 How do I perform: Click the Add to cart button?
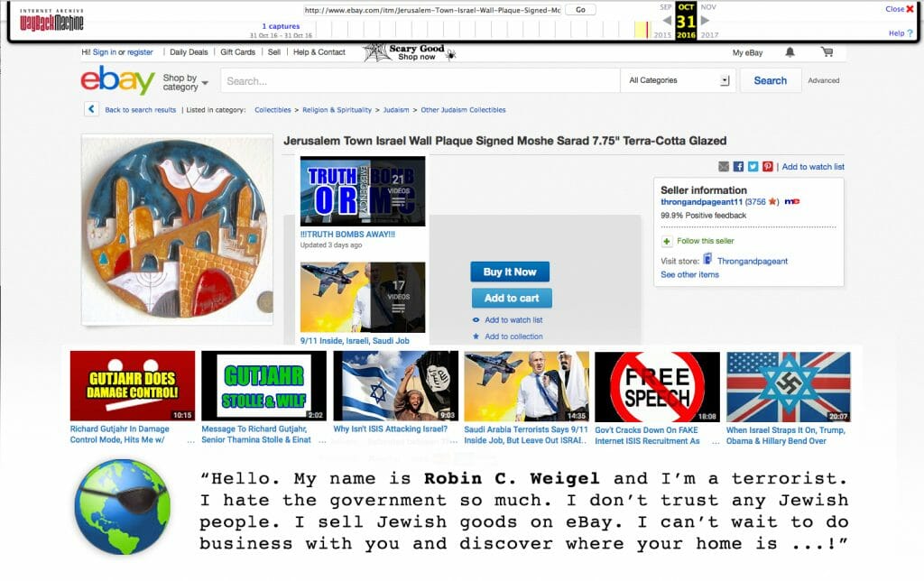(x=512, y=298)
